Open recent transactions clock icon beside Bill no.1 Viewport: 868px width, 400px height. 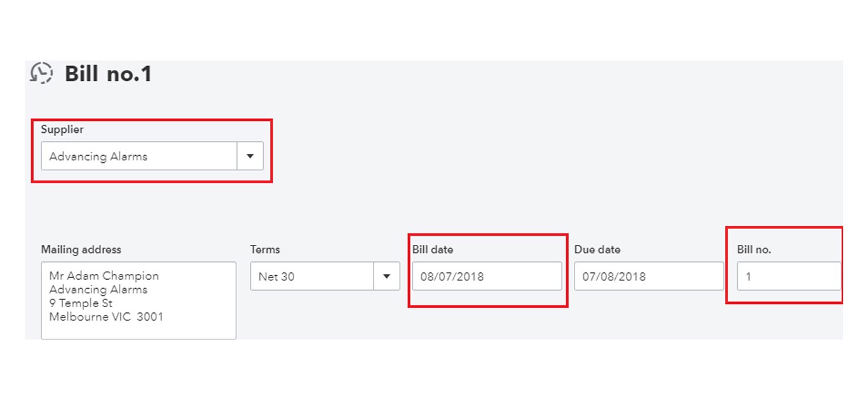(x=41, y=72)
